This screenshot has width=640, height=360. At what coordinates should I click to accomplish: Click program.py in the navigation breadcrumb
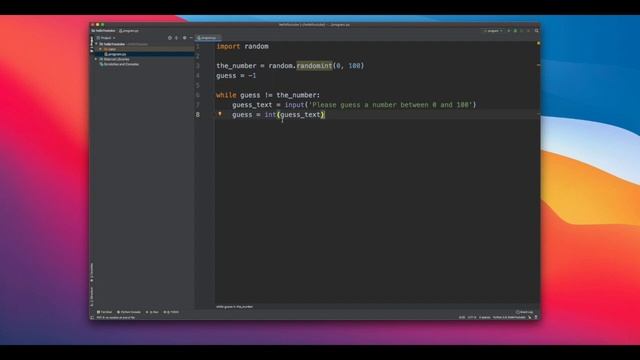point(129,31)
